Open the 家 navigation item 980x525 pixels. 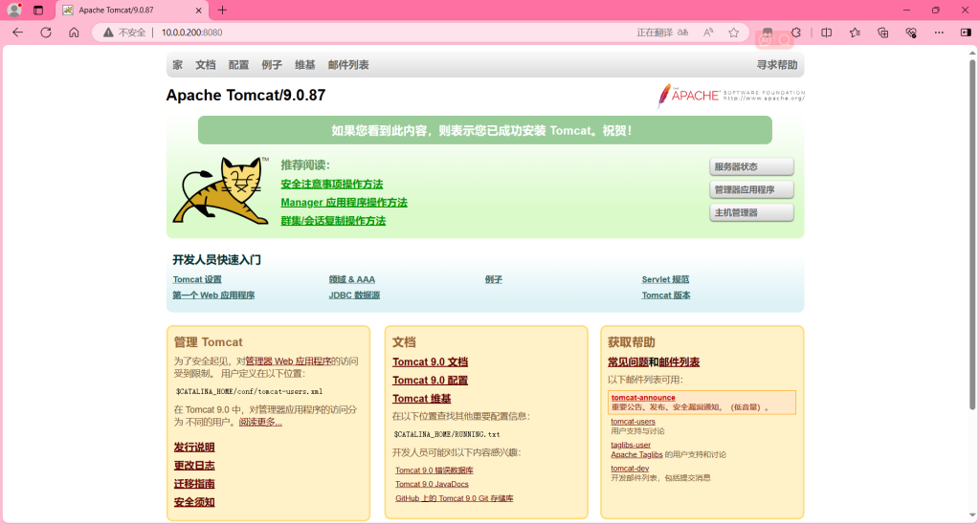click(x=178, y=65)
